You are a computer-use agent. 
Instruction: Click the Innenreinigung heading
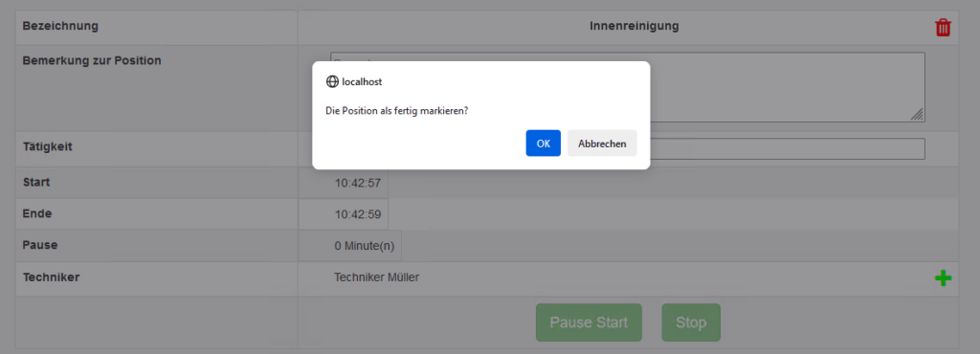[635, 26]
